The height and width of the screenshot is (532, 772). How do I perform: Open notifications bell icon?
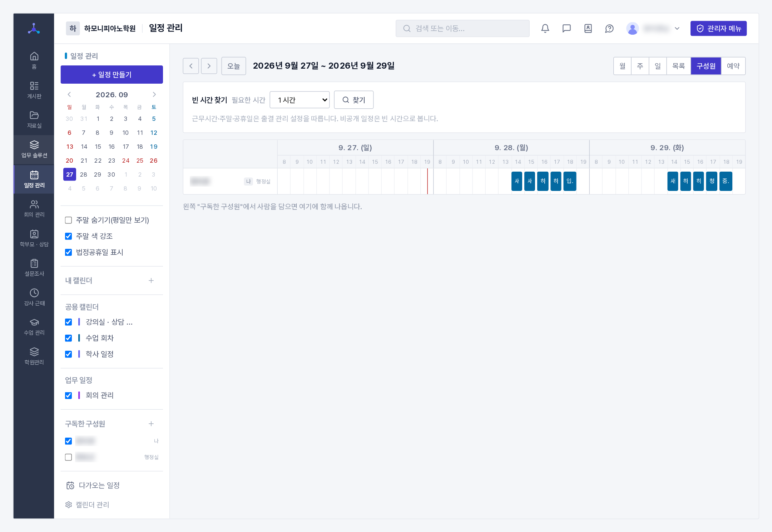click(545, 28)
